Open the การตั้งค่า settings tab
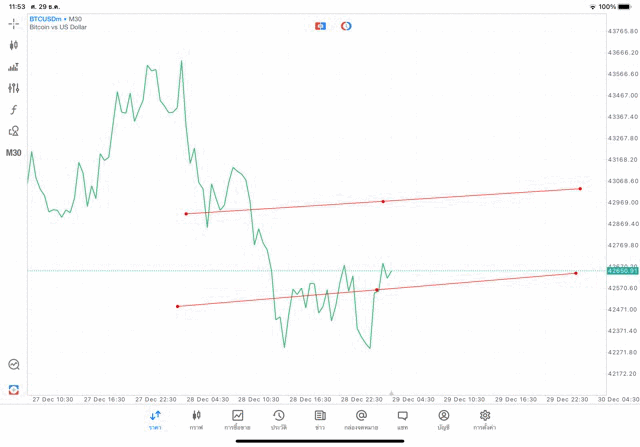The image size is (640, 447). click(485, 419)
